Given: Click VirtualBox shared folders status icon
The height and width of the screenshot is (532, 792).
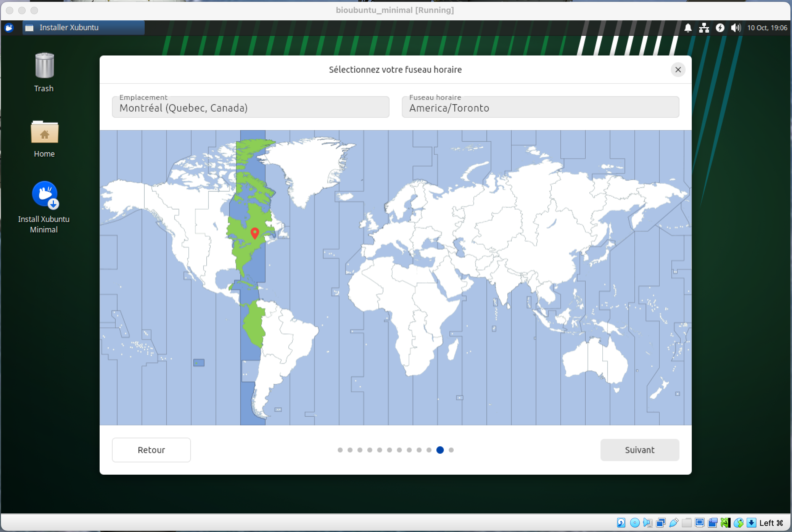Looking at the screenshot, I should point(687,522).
